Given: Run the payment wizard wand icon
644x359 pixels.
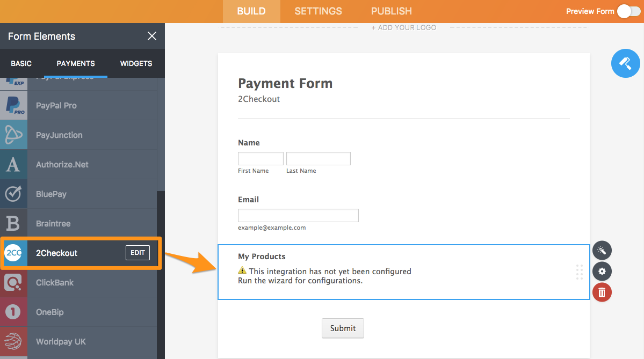Looking at the screenshot, I should tap(602, 250).
